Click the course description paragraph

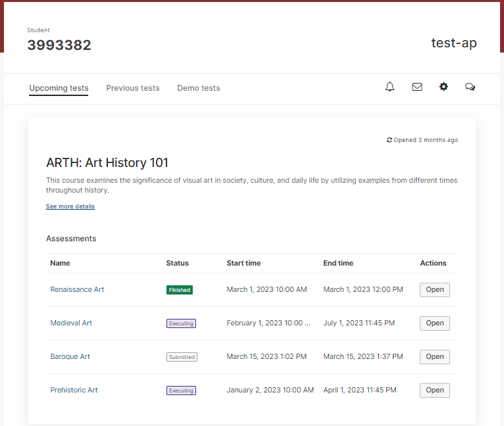tap(252, 185)
